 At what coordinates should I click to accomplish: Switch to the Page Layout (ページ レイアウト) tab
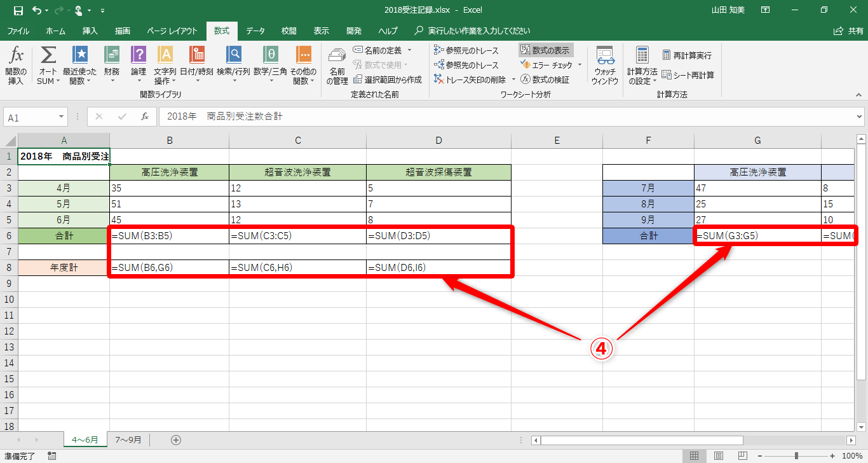pyautogui.click(x=172, y=31)
